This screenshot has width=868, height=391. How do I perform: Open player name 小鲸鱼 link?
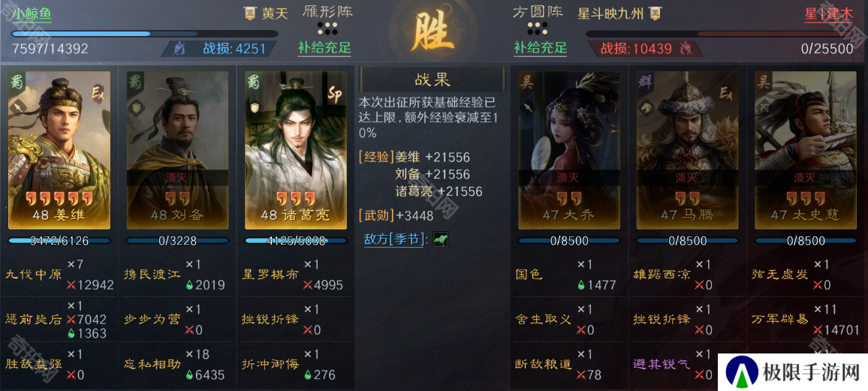coord(32,14)
